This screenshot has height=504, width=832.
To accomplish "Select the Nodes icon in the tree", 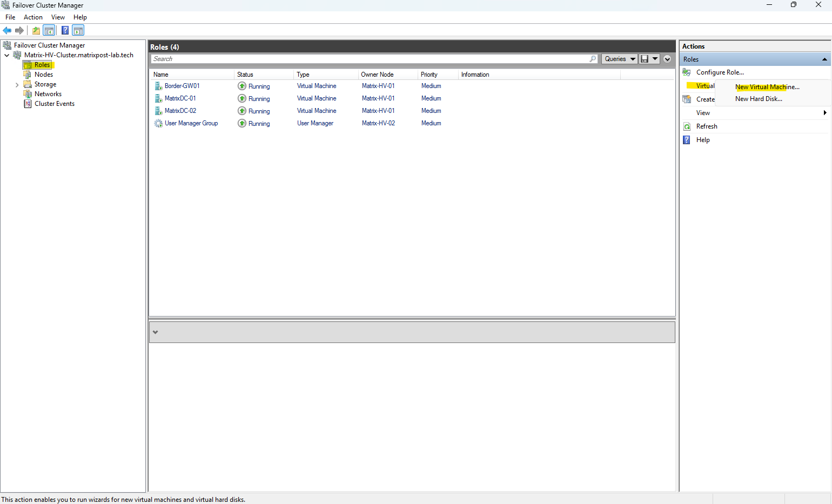I will [x=28, y=75].
